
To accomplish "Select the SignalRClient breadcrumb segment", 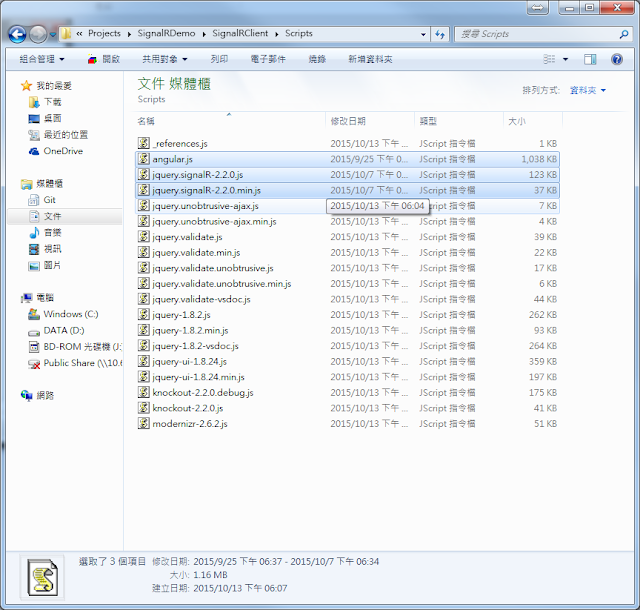I will (240, 33).
